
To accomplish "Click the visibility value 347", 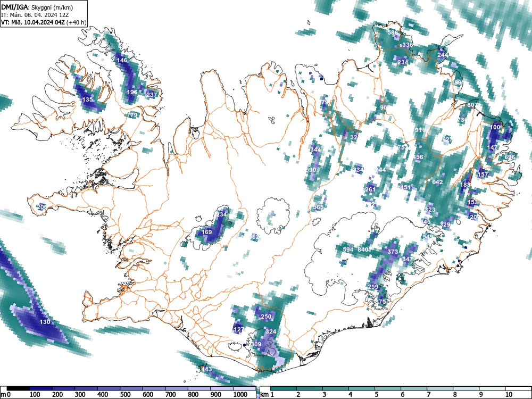I will [408, 259].
